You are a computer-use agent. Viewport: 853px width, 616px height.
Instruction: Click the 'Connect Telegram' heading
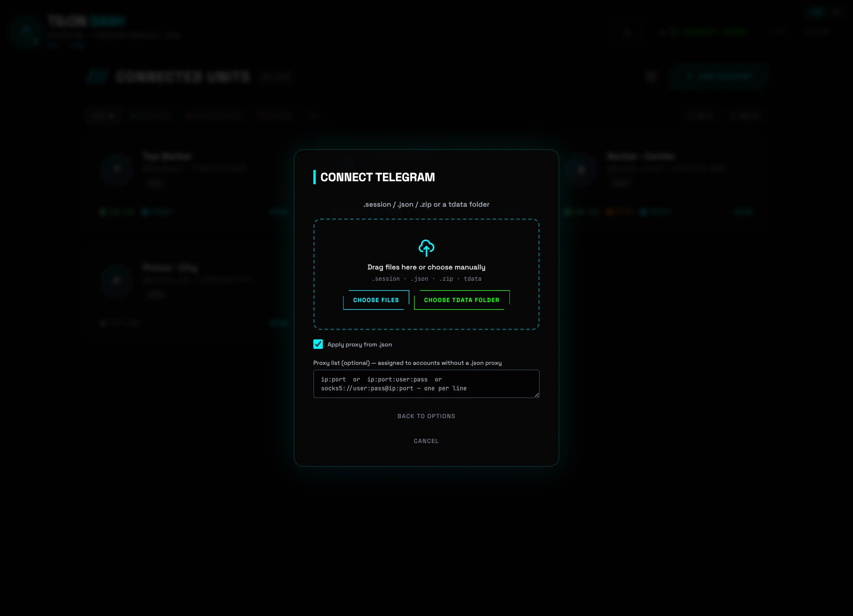377,177
